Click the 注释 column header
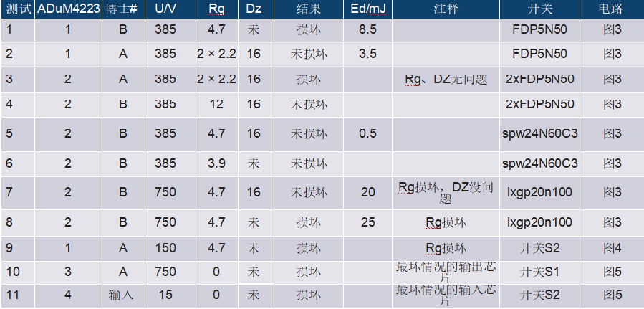The height and width of the screenshot is (309, 644). tap(446, 9)
